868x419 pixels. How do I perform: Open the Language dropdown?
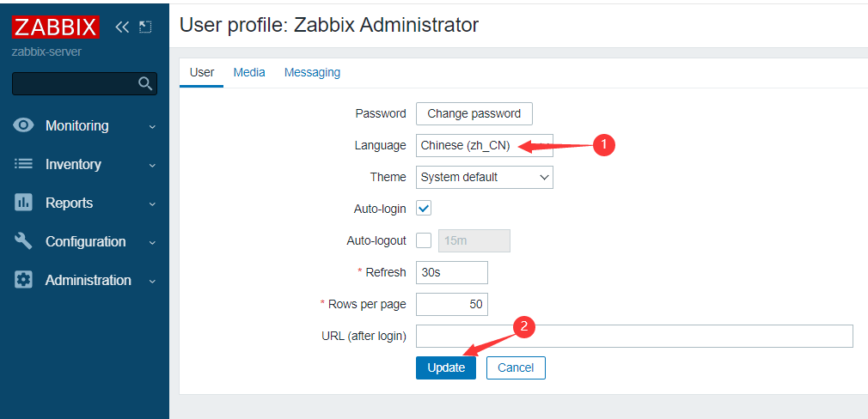click(x=485, y=145)
